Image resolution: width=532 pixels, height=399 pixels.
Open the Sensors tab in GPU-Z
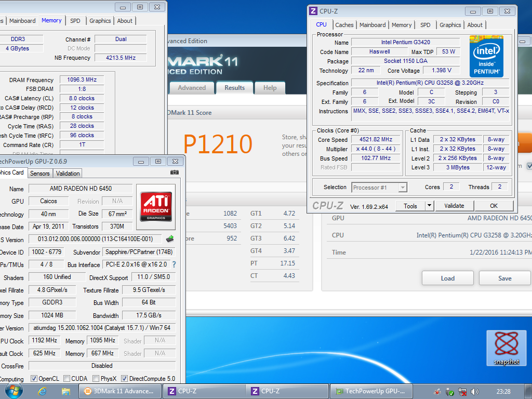click(40, 174)
